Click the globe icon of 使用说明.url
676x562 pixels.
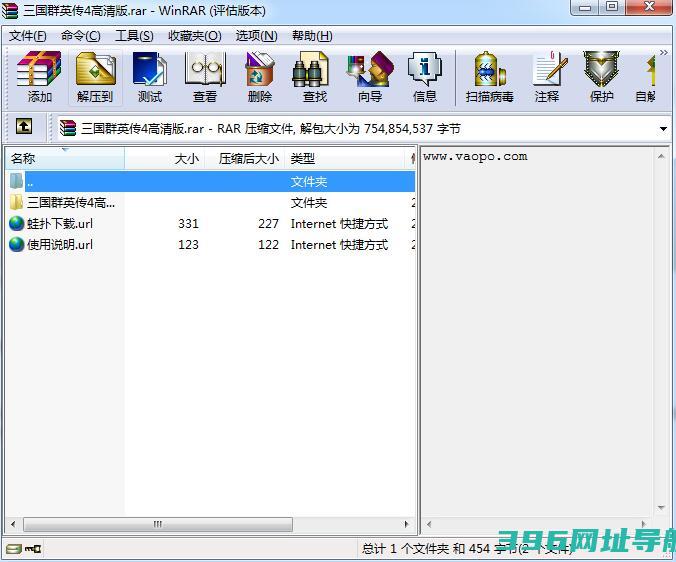click(x=16, y=245)
